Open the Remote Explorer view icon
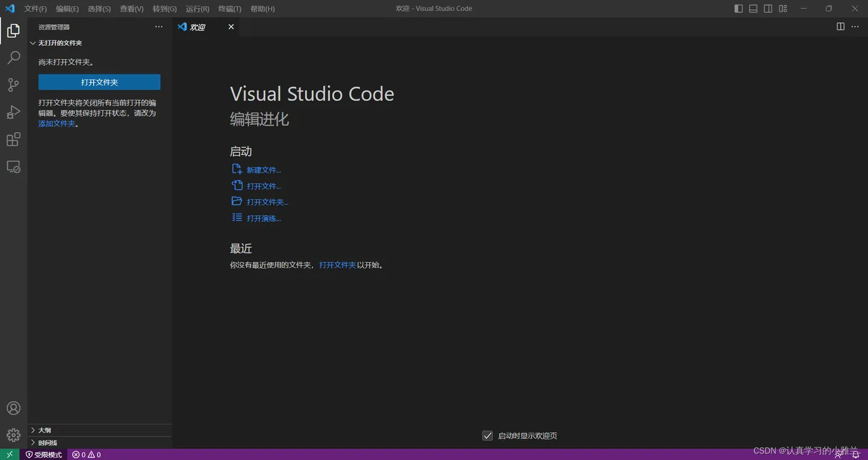Viewport: 868px width, 460px height. [x=13, y=167]
